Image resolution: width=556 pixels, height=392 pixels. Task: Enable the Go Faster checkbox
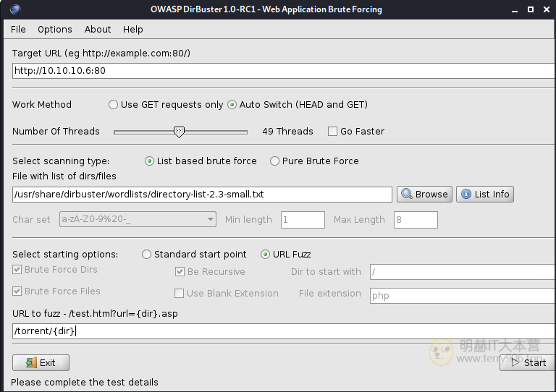pyautogui.click(x=332, y=132)
